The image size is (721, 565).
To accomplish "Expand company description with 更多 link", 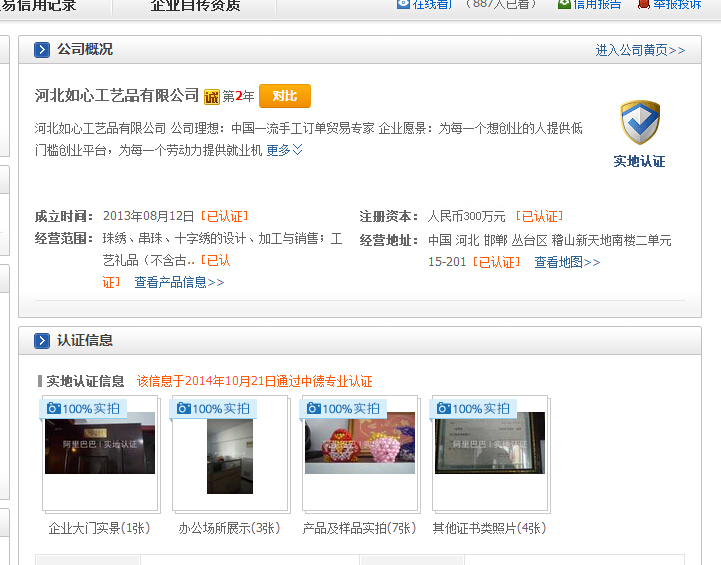I will point(284,150).
